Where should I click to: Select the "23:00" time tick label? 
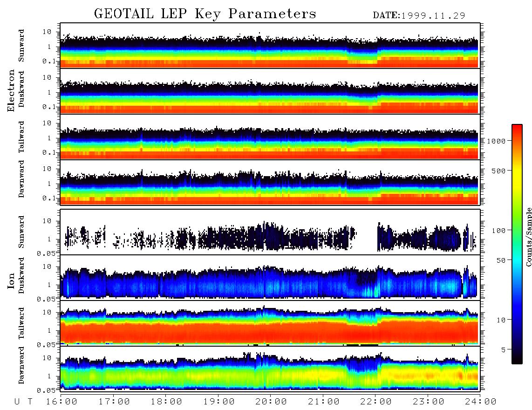429,402
